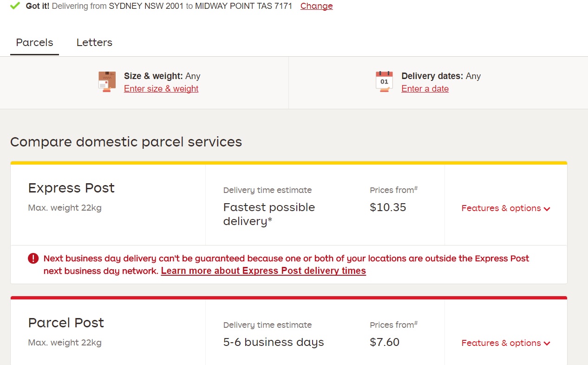Click the yellow Express Post accent bar

(x=288, y=163)
